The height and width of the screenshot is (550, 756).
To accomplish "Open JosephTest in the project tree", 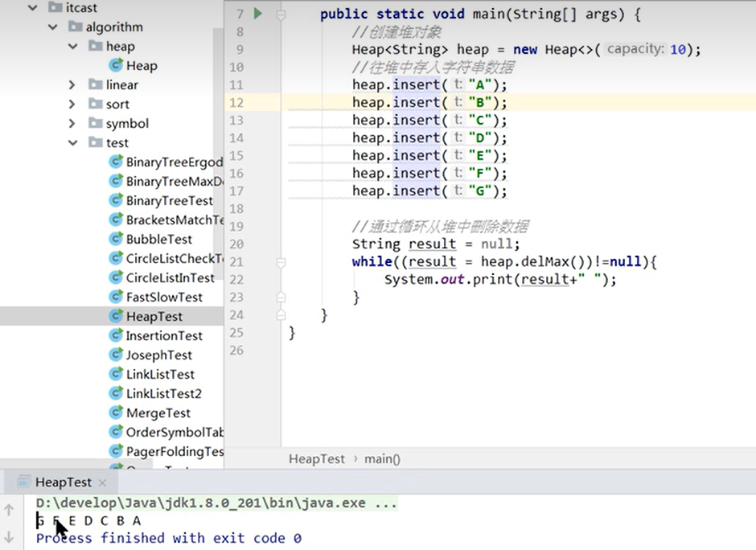I will (159, 355).
